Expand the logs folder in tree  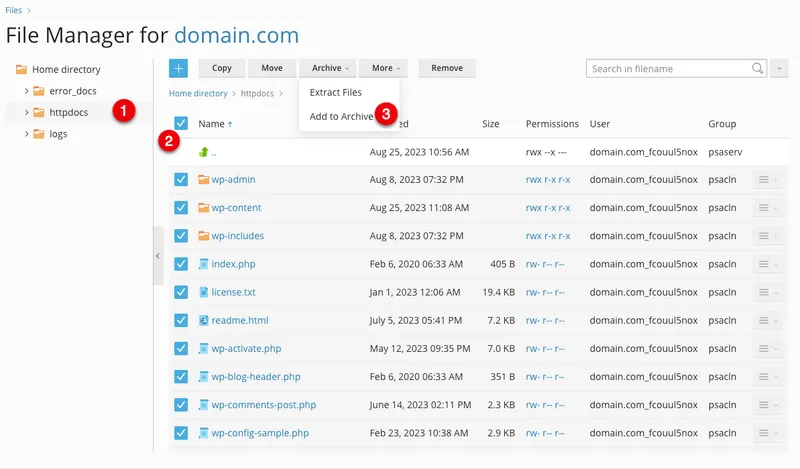click(27, 134)
